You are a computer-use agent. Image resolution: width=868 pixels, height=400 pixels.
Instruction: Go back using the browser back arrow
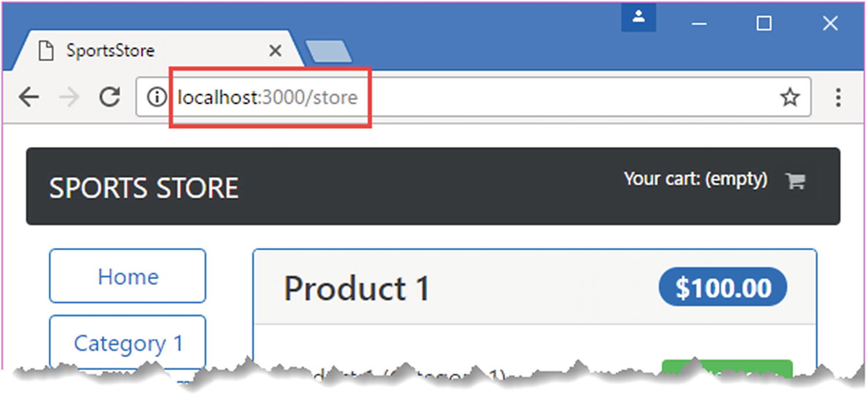point(29,98)
